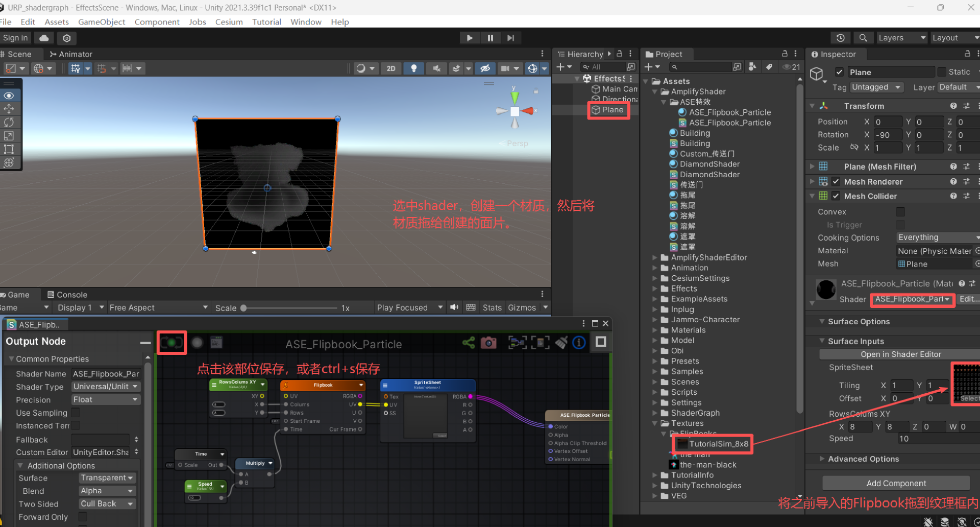Select the View (eye) tool in Scene
Viewport: 980px width, 527px height.
point(9,95)
